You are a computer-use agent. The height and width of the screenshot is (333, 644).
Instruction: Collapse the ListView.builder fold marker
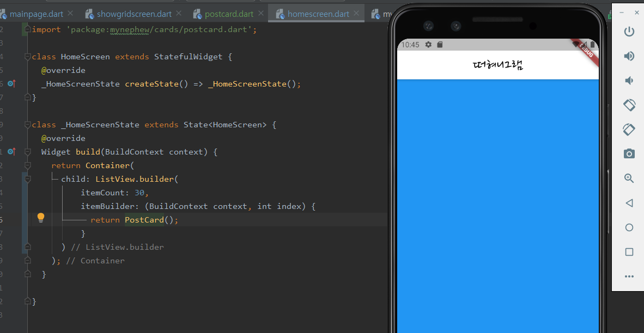pyautogui.click(x=28, y=179)
